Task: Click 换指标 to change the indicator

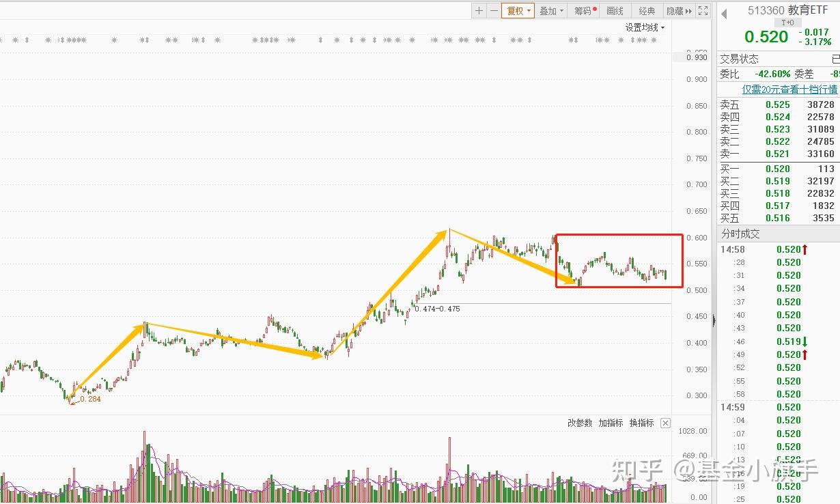Action: click(642, 423)
